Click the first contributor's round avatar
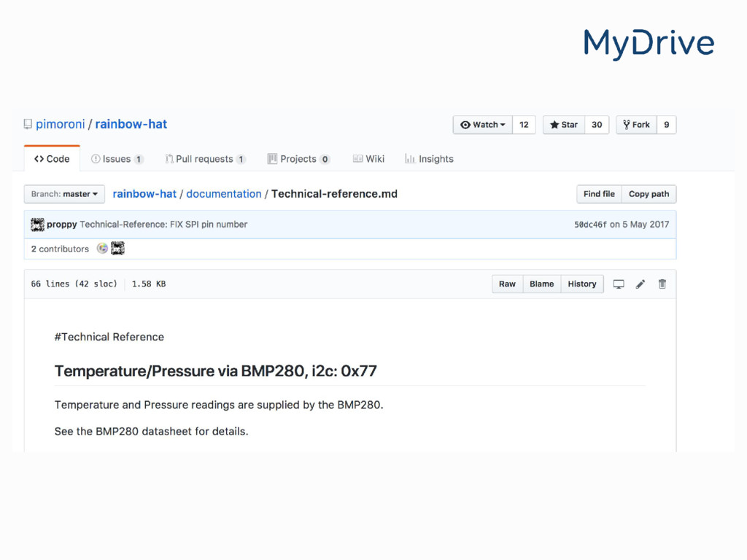Image resolution: width=747 pixels, height=560 pixels. tap(102, 248)
